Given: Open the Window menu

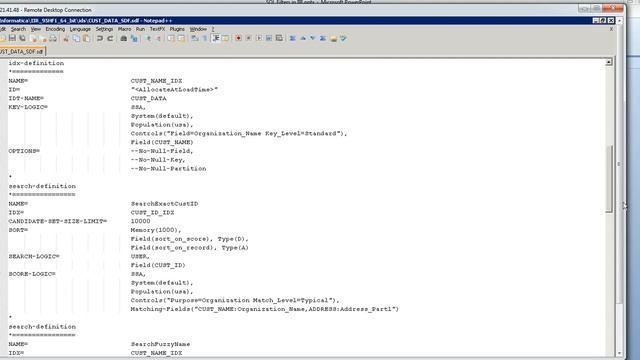Looking at the screenshot, I should pyautogui.click(x=198, y=29).
